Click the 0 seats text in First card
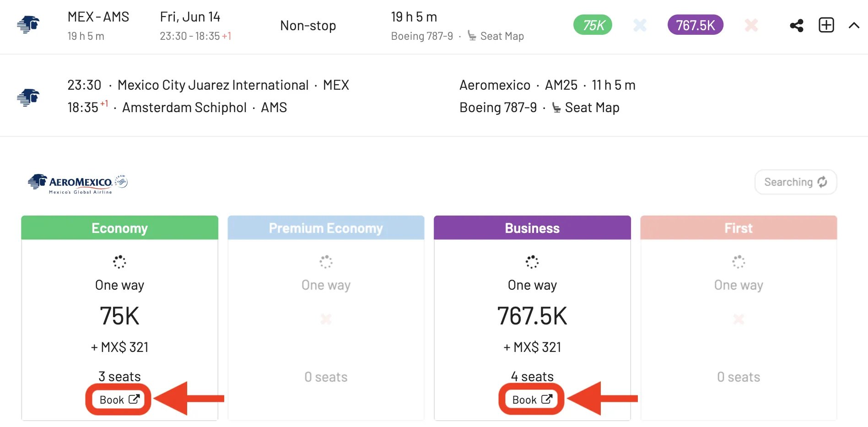The width and height of the screenshot is (868, 427). (x=739, y=377)
